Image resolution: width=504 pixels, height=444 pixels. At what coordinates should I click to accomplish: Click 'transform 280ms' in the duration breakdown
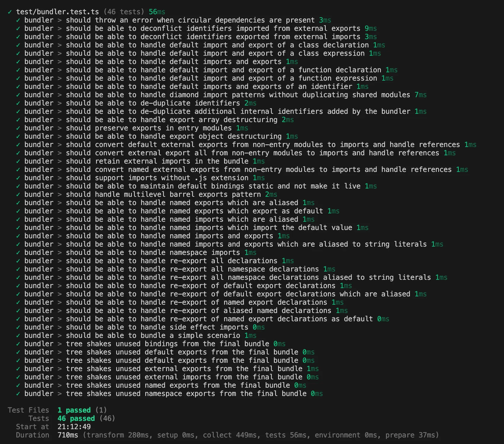[x=117, y=435]
